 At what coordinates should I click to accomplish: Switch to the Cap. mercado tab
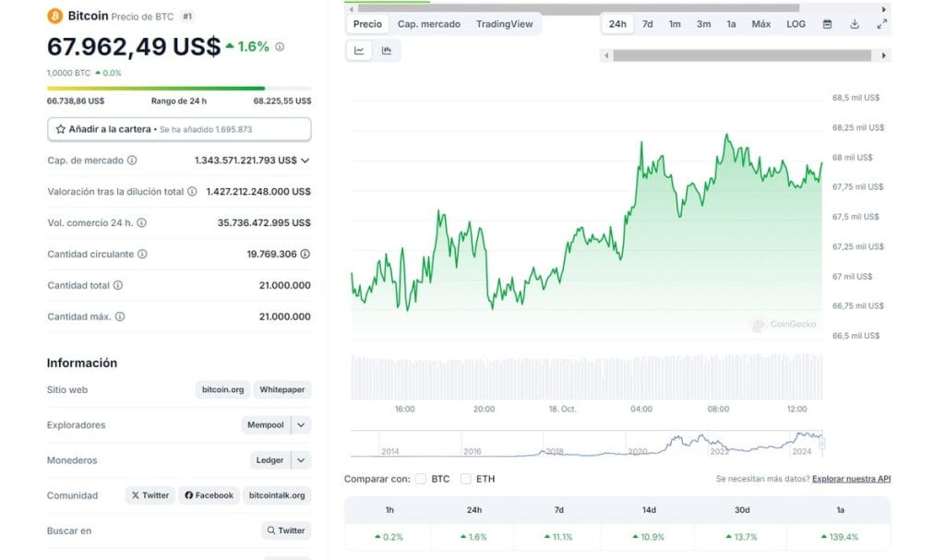(x=429, y=24)
